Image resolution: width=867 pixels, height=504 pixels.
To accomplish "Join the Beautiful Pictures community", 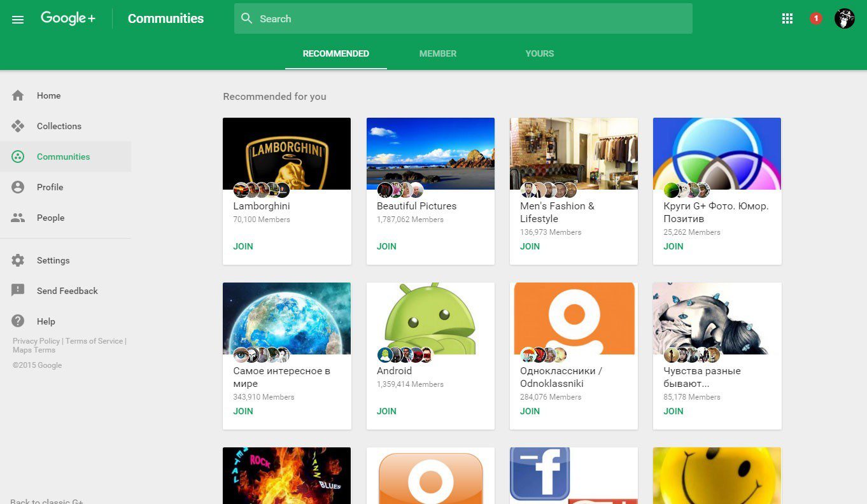I will [x=386, y=246].
